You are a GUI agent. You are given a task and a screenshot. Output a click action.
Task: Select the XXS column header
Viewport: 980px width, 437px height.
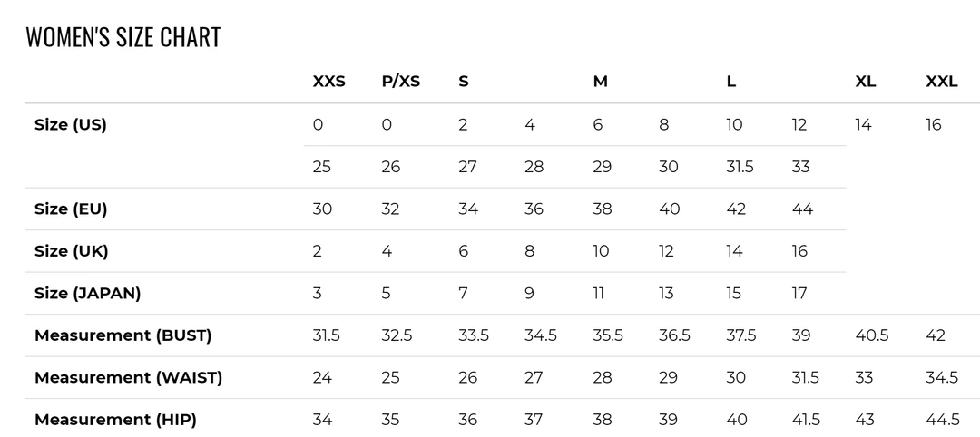click(x=328, y=82)
